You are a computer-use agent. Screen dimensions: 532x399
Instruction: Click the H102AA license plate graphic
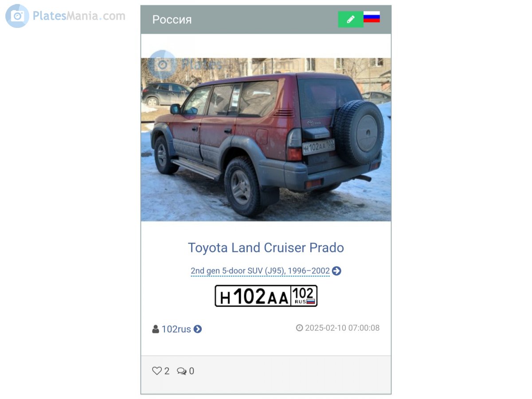tap(266, 296)
